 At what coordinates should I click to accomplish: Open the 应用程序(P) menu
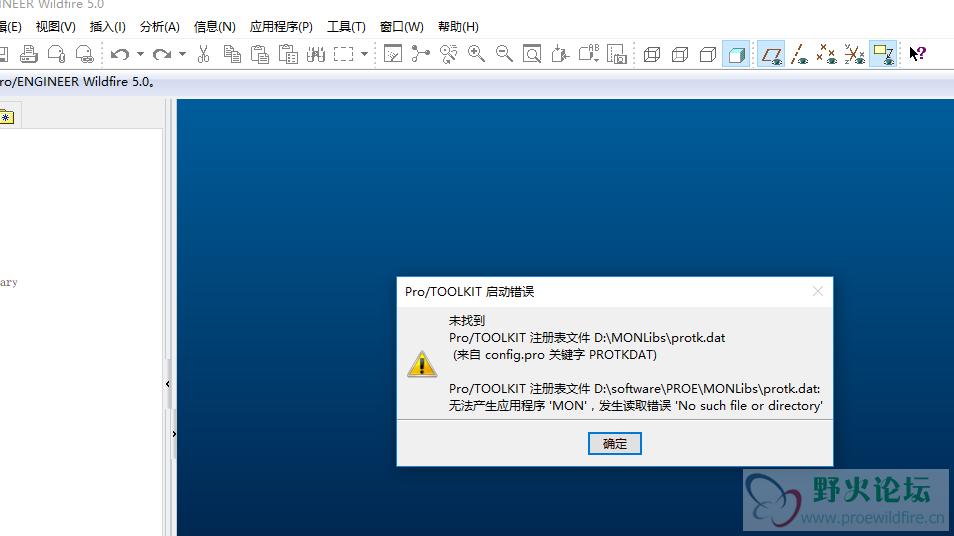281,27
